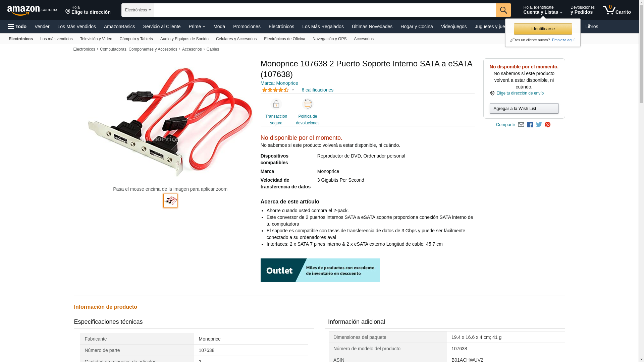Open the Todo hamburger menu
The width and height of the screenshot is (644, 362).
17,26
